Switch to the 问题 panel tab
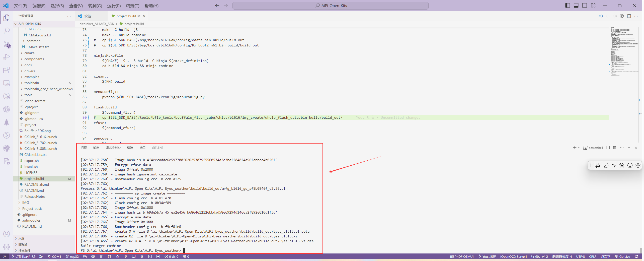 tap(84, 148)
